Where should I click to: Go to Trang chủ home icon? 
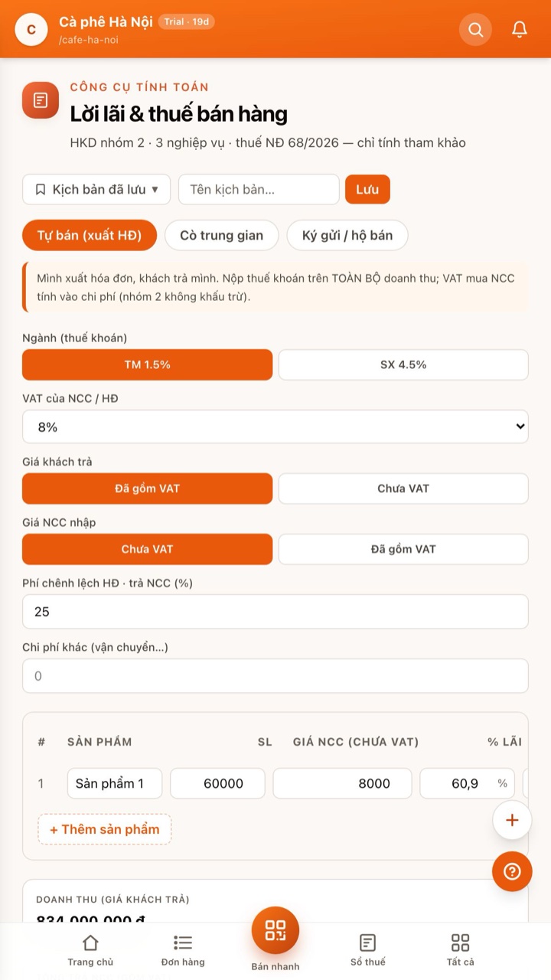90,950
